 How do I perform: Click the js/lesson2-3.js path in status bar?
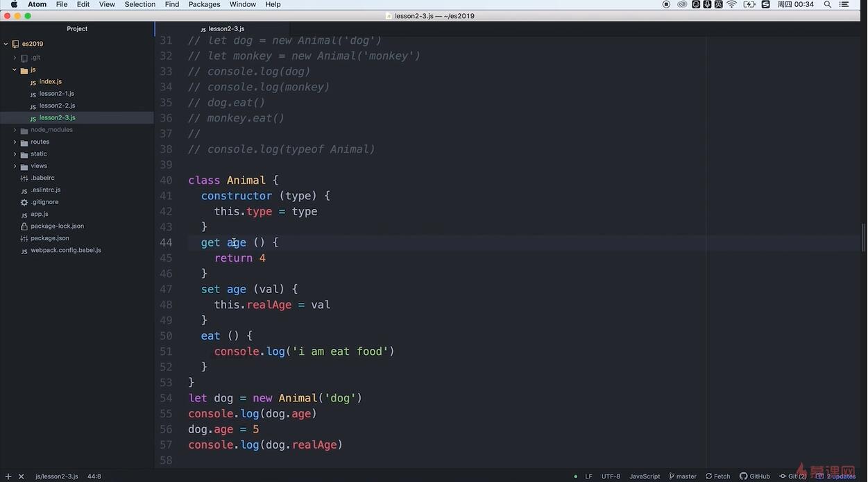point(57,476)
